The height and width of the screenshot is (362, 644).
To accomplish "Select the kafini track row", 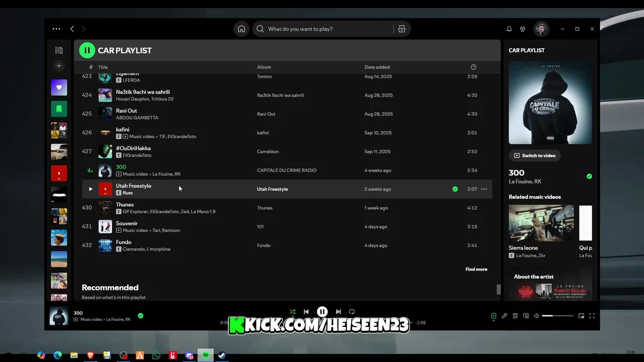I will point(287,133).
